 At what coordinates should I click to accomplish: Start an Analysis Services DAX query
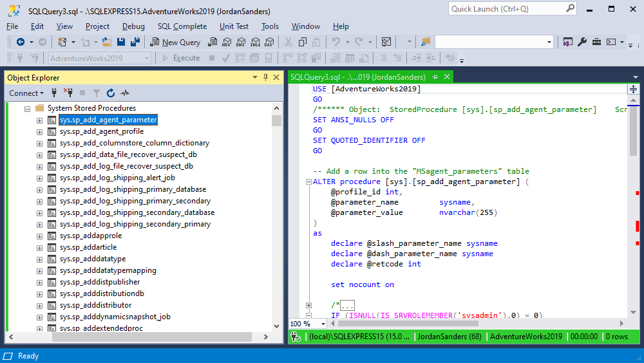click(x=269, y=42)
